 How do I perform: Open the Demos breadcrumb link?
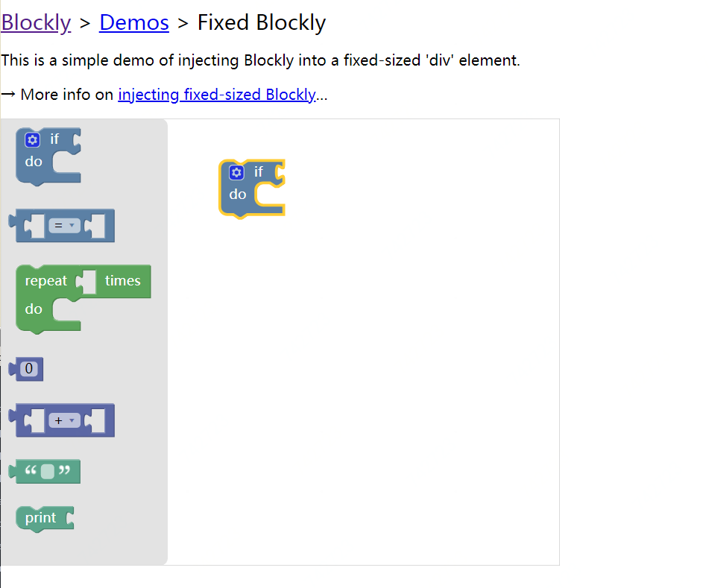pyautogui.click(x=134, y=22)
